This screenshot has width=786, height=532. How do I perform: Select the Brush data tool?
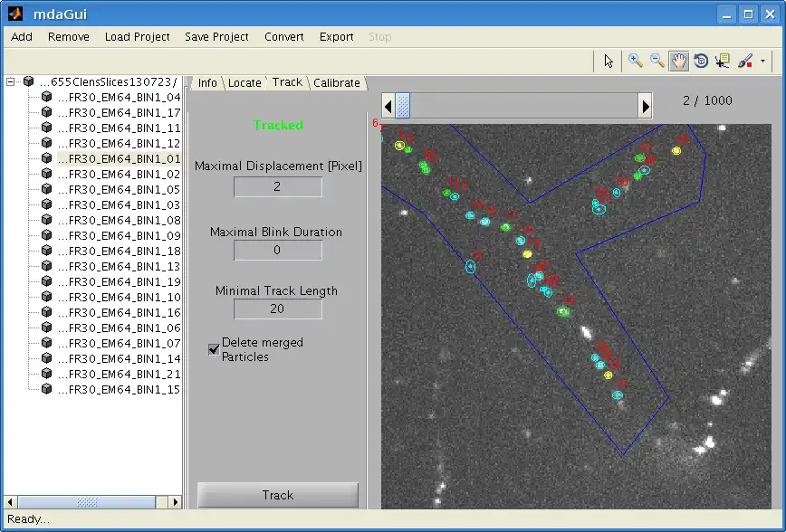click(x=744, y=61)
